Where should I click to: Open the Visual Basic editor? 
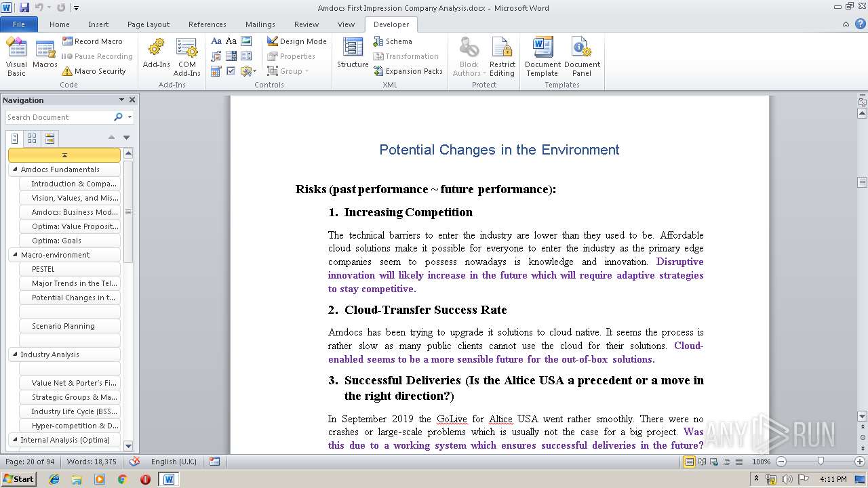[x=16, y=57]
